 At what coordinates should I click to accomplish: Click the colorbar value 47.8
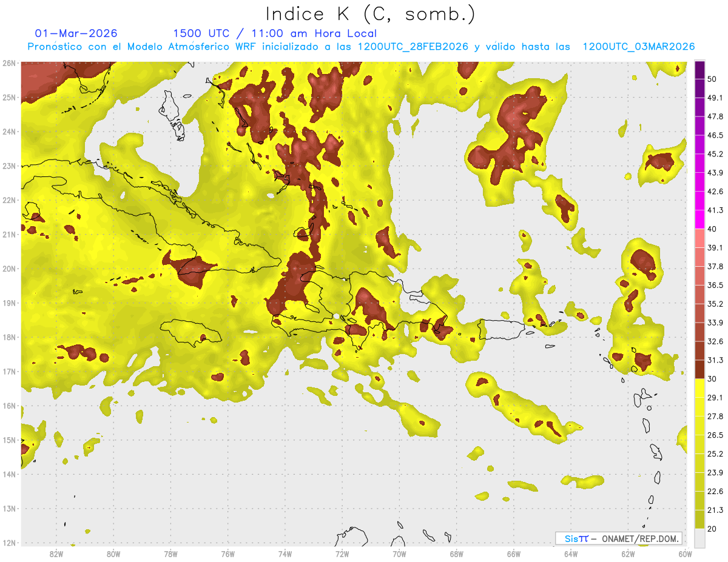[x=715, y=116]
